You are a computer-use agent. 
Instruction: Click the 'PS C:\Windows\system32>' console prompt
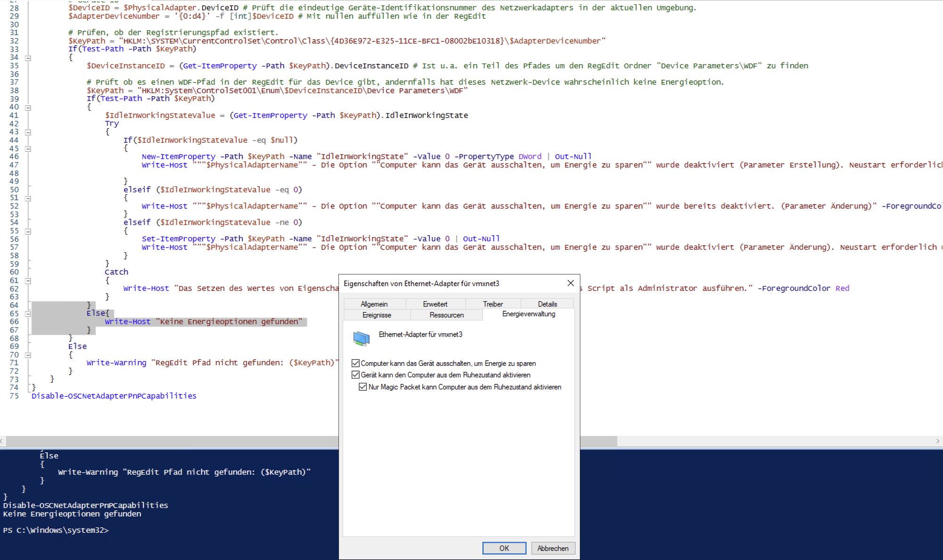click(x=56, y=530)
